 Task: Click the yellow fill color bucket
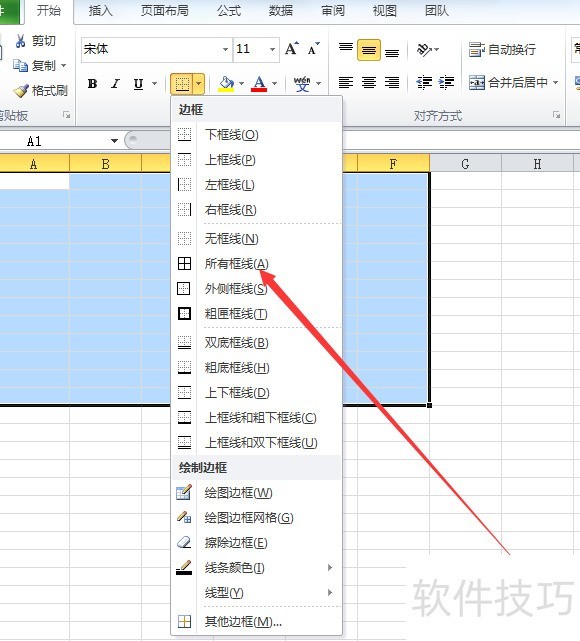(226, 83)
